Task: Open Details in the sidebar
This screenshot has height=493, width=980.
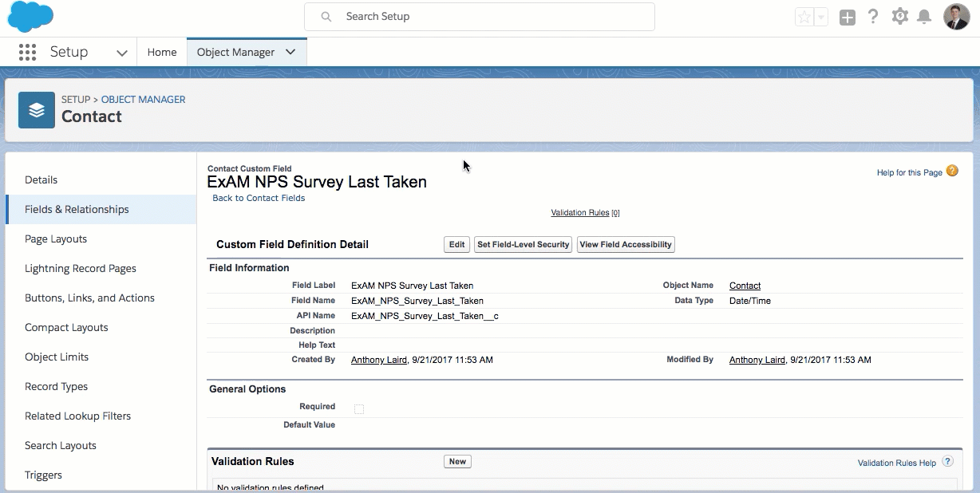Action: tap(101, 179)
